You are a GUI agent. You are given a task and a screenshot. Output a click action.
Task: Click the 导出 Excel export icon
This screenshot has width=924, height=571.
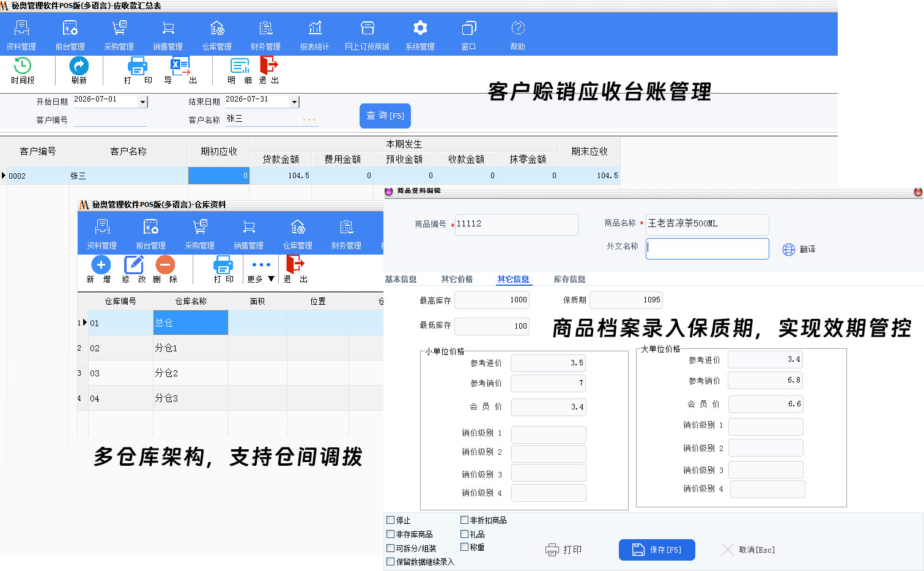point(180,65)
